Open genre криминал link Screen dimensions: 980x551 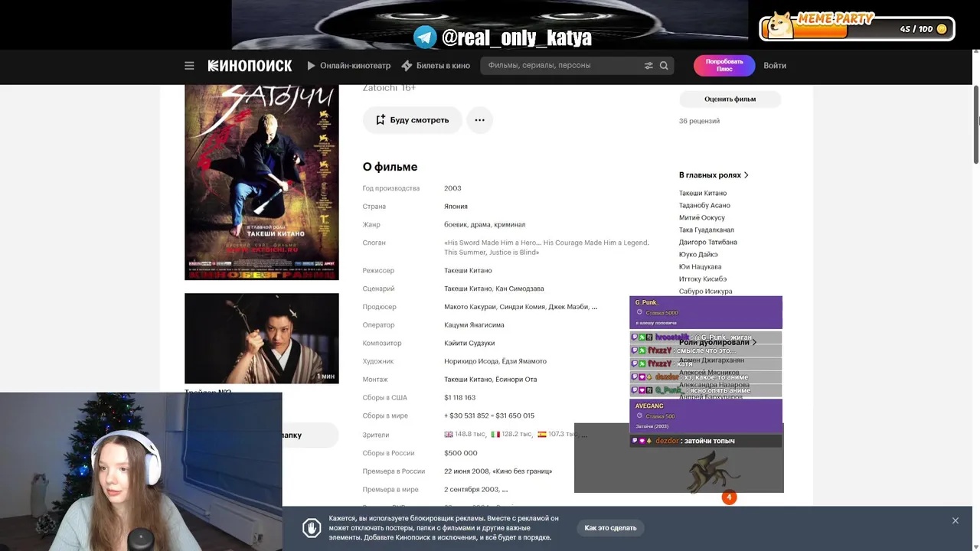tap(509, 225)
